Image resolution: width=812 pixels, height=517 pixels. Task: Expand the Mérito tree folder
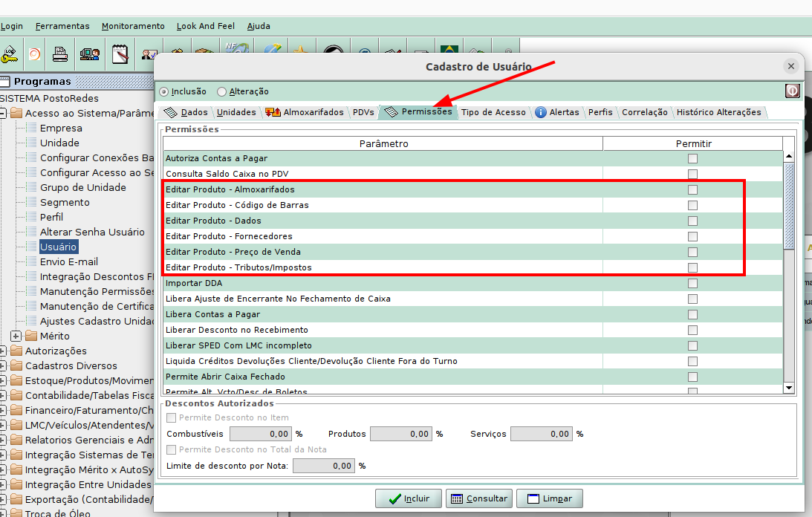[x=16, y=336]
